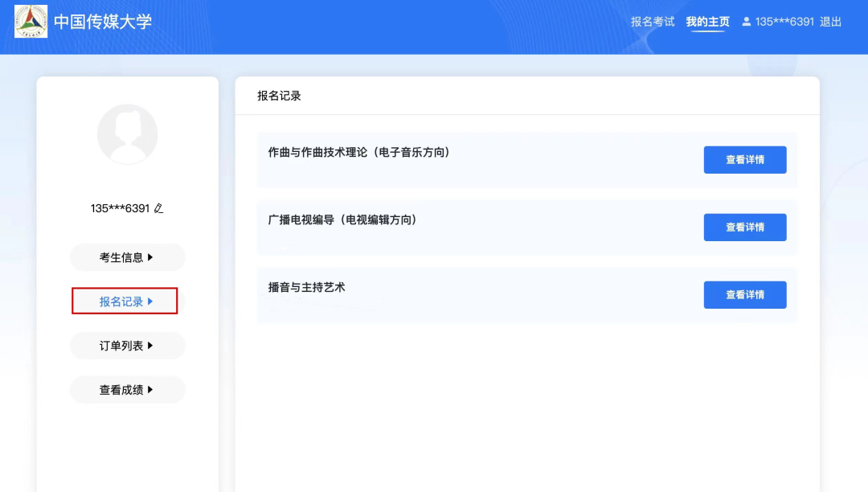Log out via the 退出 link
This screenshot has width=868, height=492.
830,22
